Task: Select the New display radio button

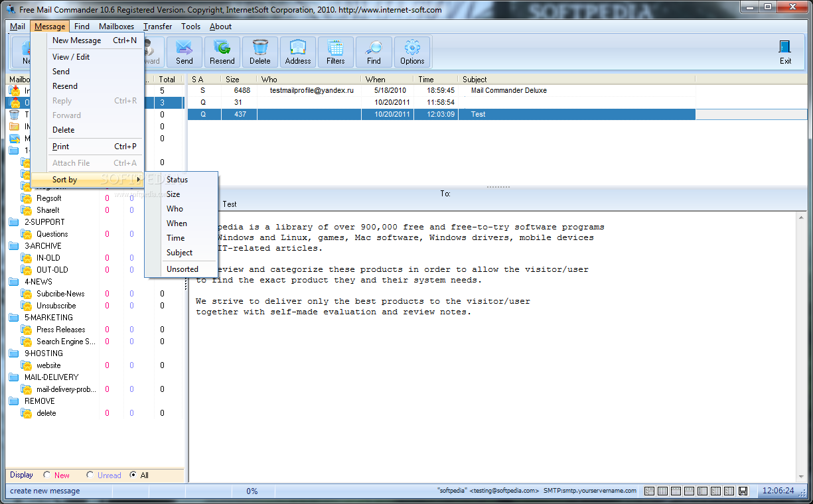Action: 46,475
